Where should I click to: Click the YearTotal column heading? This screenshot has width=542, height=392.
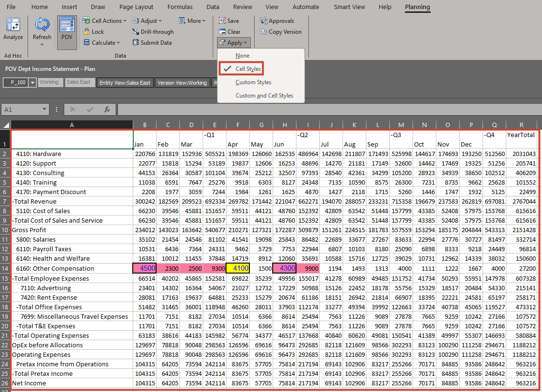521,135
